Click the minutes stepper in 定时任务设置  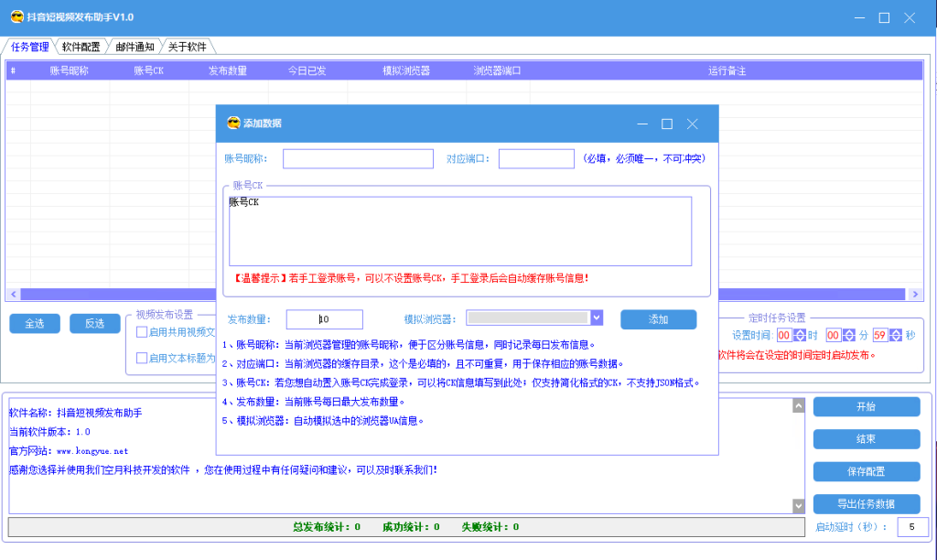848,335
